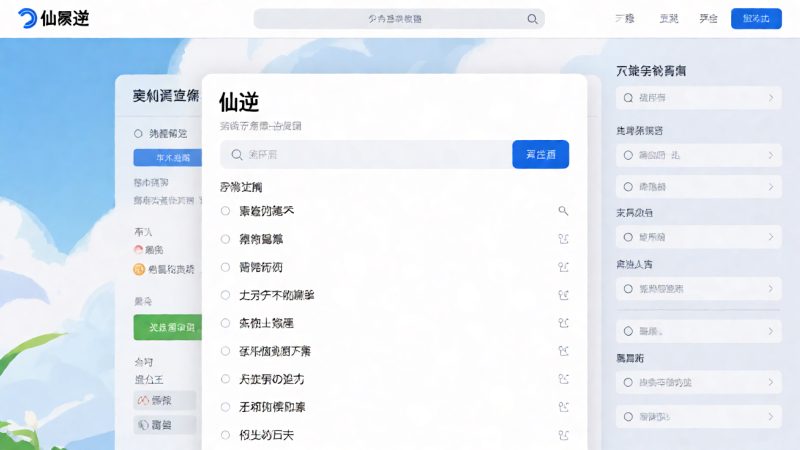
Task: Click the circle icon of the fifth right sidebar entry
Action: tap(628, 289)
